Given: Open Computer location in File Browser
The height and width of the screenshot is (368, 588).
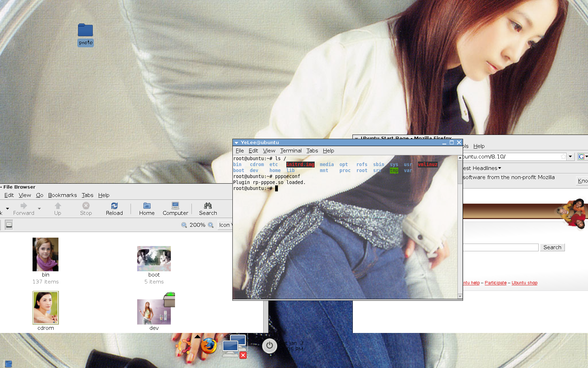Looking at the screenshot, I should (x=175, y=209).
